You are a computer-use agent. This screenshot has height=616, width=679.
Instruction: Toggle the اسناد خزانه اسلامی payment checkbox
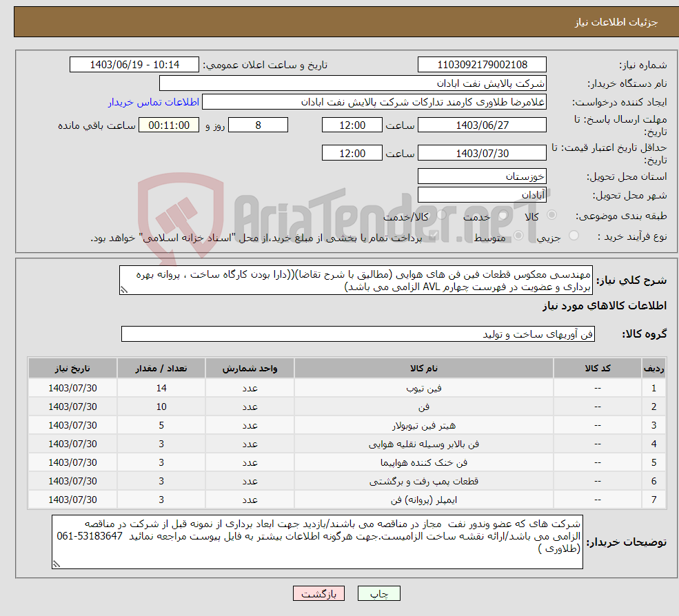click(x=433, y=236)
